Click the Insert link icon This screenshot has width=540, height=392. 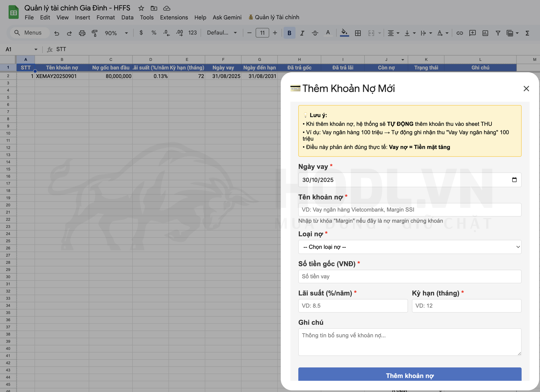460,33
